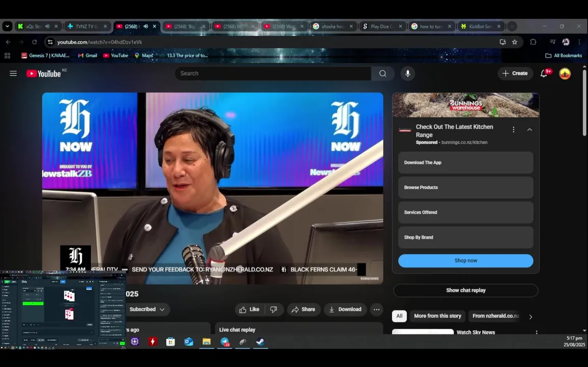Click Shop By Brand ad link
Viewport: 588px width, 367px height.
click(465, 238)
